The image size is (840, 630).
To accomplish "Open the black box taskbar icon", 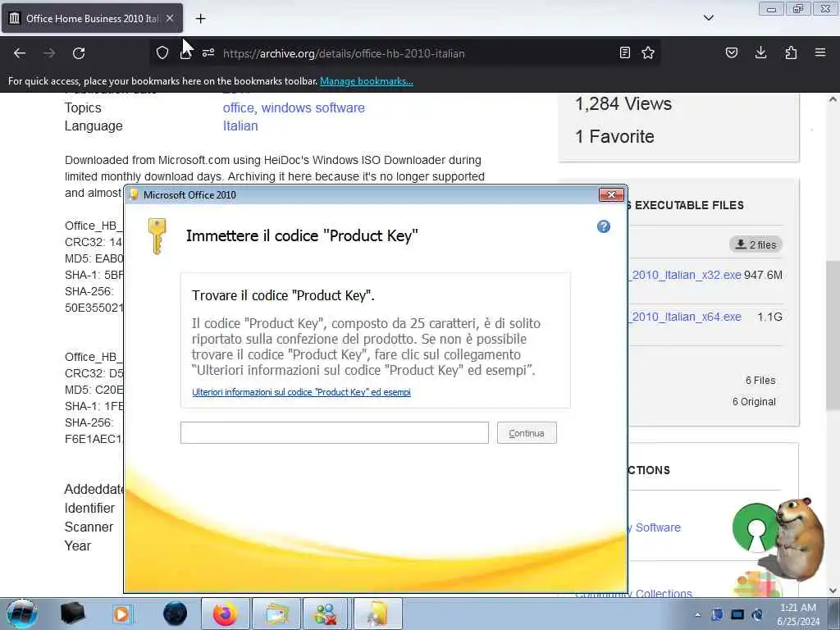I will 72,614.
